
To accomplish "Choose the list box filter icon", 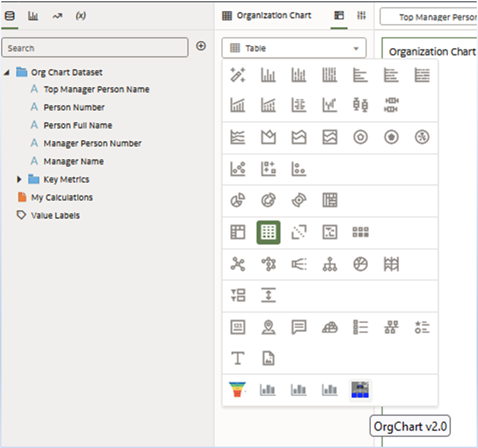I will pyautogui.click(x=238, y=295).
